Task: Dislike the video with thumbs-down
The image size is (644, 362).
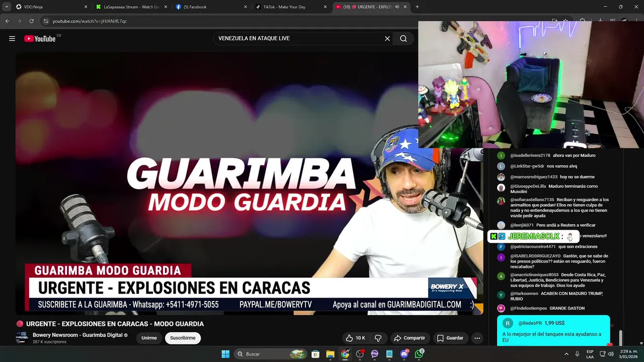Action: tap(378, 338)
